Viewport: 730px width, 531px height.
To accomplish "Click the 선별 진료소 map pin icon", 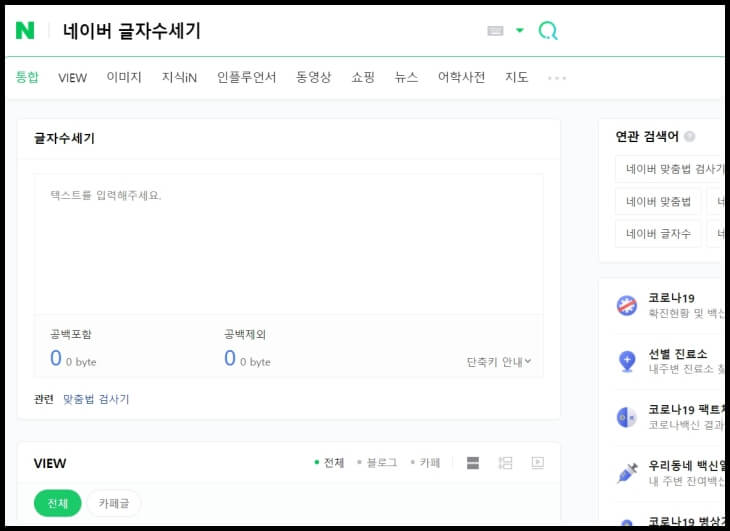I will (x=627, y=362).
